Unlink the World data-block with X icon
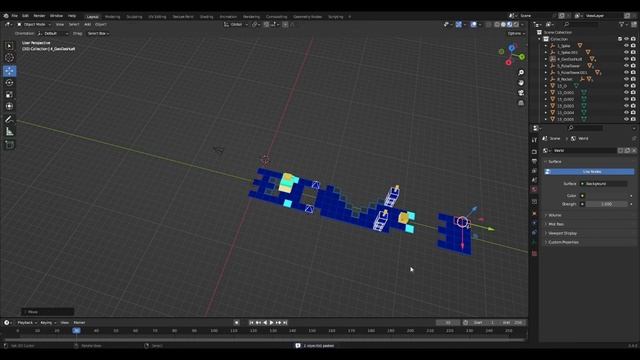640x360 pixels. 634,151
